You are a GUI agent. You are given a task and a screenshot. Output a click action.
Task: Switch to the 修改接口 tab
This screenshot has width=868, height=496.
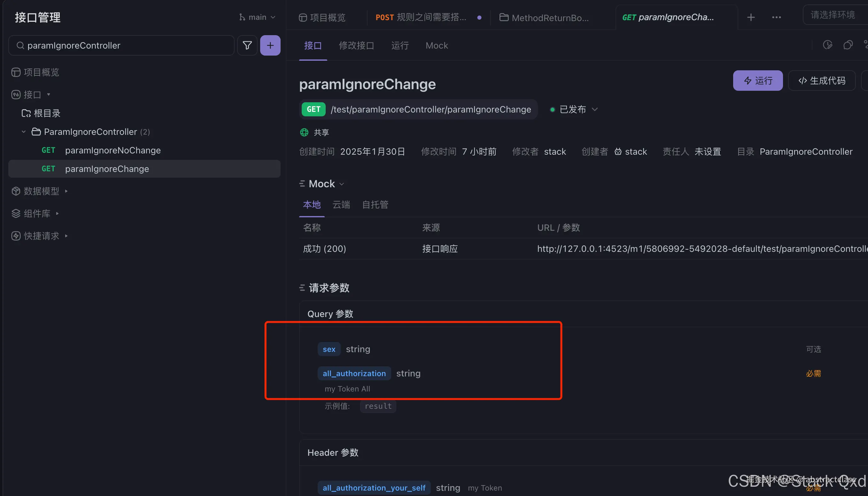pos(356,45)
